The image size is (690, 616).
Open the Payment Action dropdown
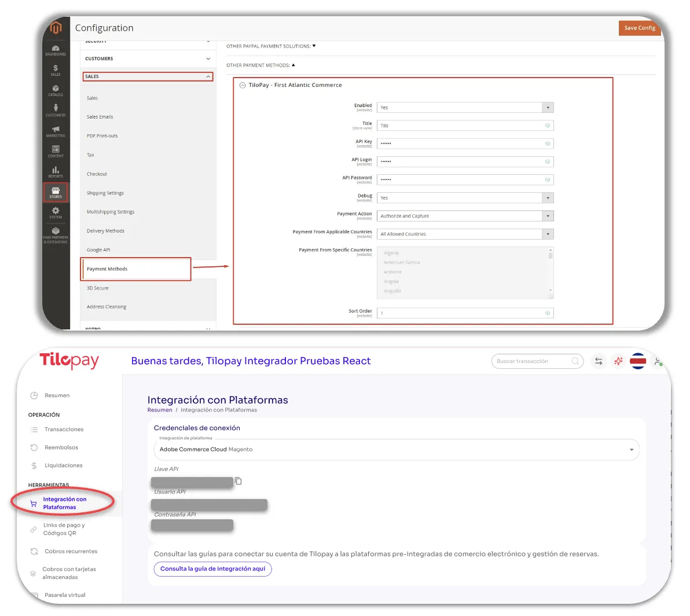[x=465, y=216]
